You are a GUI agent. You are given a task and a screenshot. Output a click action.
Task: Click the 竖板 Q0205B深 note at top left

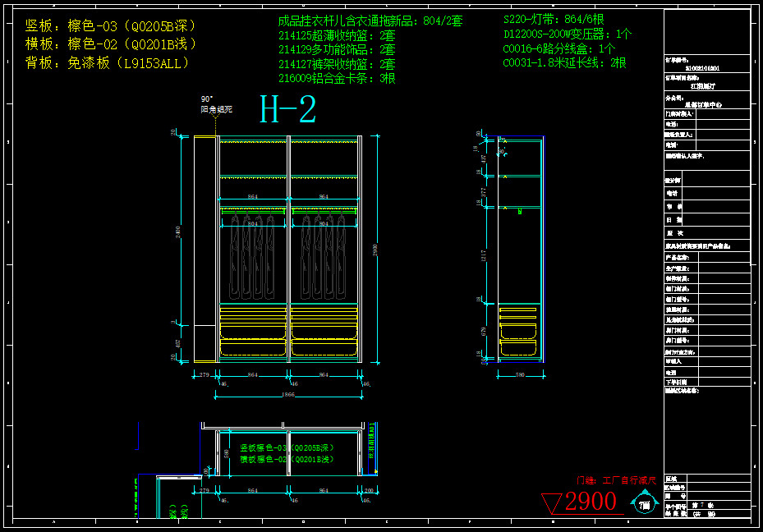(111, 26)
